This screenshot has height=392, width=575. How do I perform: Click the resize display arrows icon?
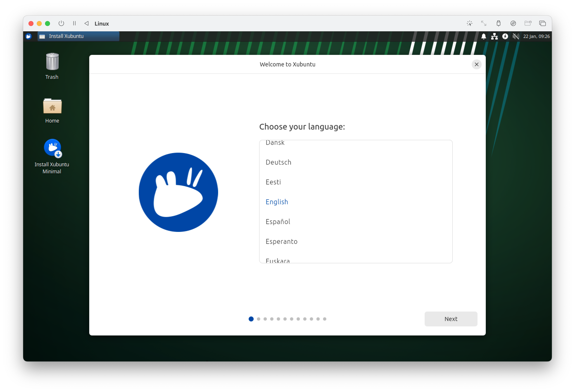pyautogui.click(x=484, y=24)
